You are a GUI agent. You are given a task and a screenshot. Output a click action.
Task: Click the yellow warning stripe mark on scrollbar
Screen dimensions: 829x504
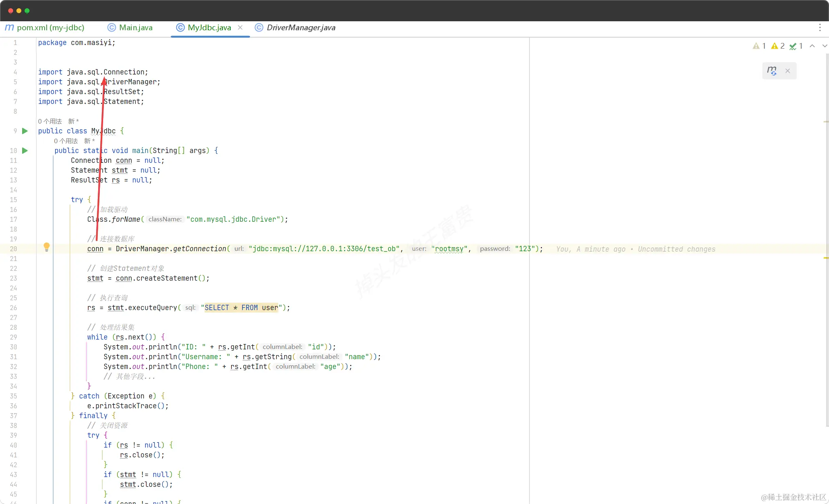(826, 258)
